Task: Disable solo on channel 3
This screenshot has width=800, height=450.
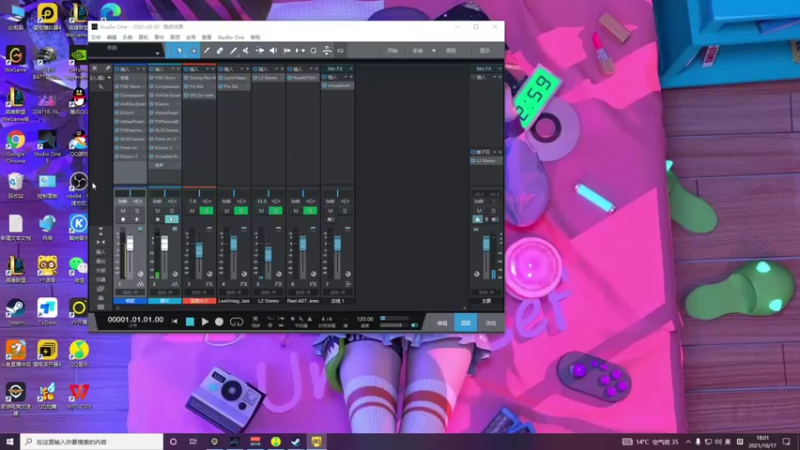Action: click(x=206, y=211)
